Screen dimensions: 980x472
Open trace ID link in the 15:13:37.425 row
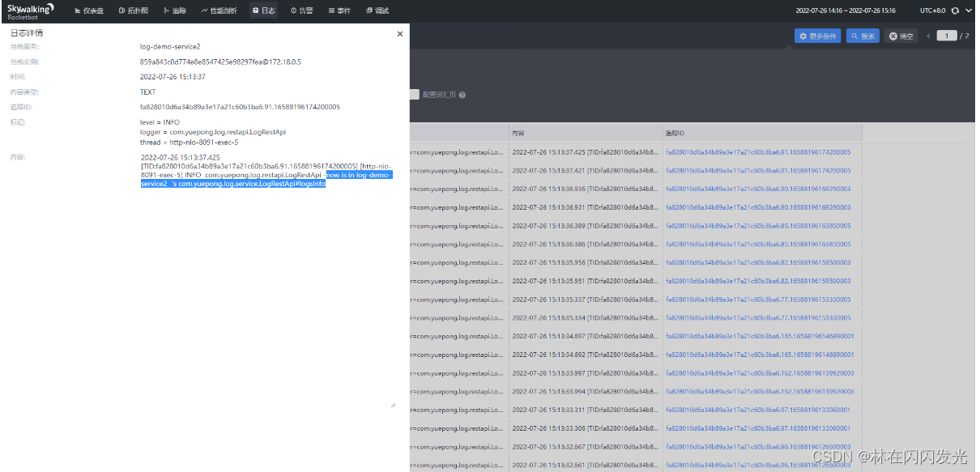tap(758, 151)
